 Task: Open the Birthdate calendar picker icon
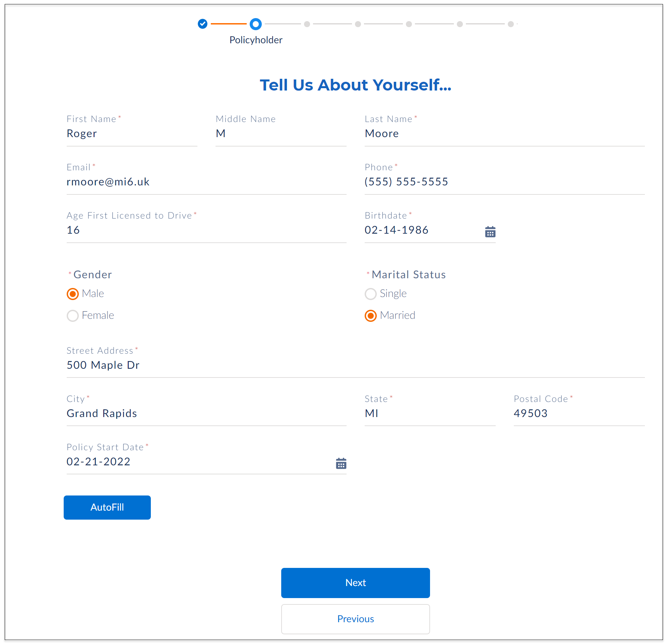click(490, 232)
